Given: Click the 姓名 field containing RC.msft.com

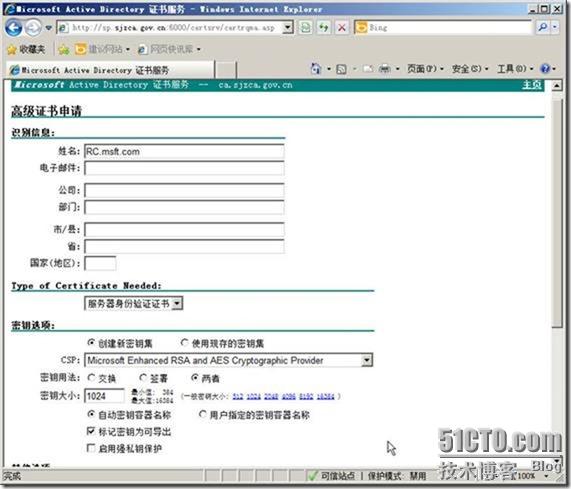Looking at the screenshot, I should pyautogui.click(x=184, y=151).
